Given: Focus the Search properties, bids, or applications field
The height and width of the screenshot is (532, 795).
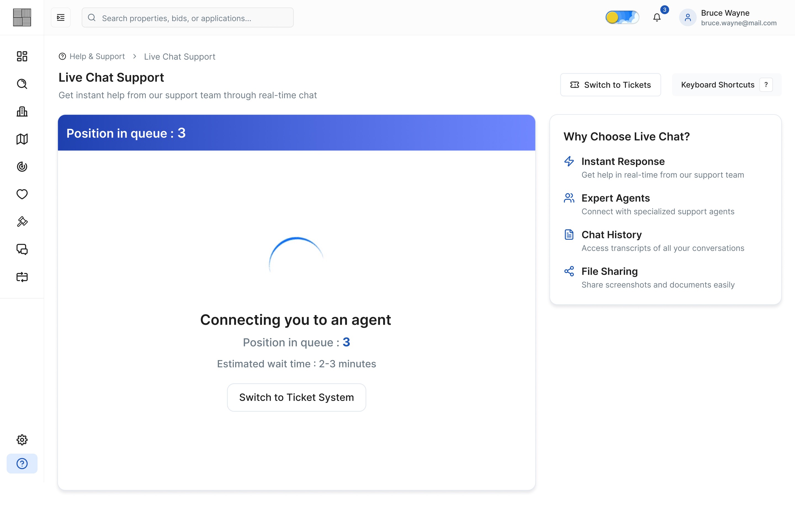Looking at the screenshot, I should 188,18.
